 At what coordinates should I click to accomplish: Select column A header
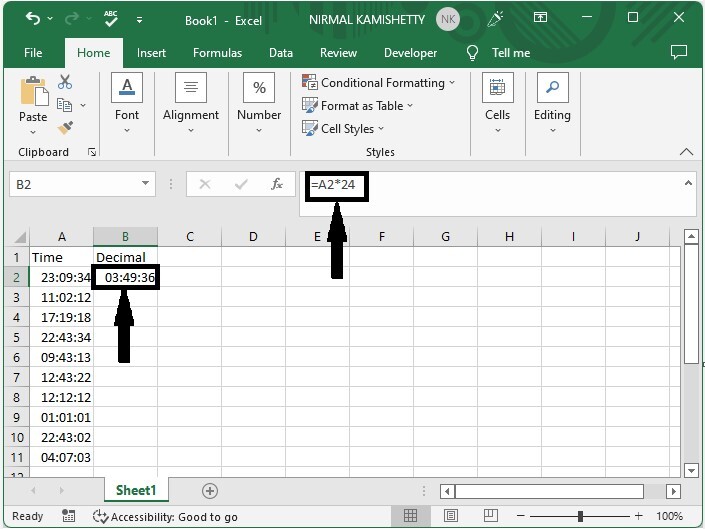(x=62, y=237)
